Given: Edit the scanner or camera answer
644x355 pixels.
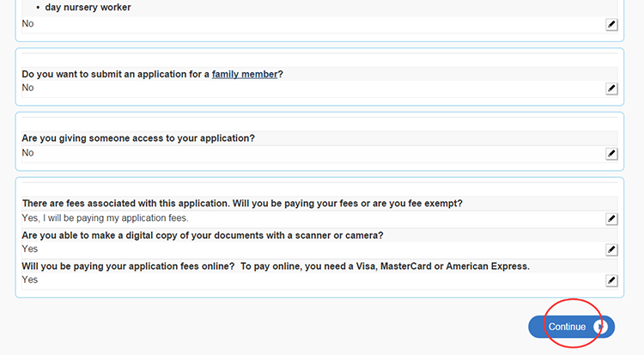Looking at the screenshot, I should (x=611, y=249).
